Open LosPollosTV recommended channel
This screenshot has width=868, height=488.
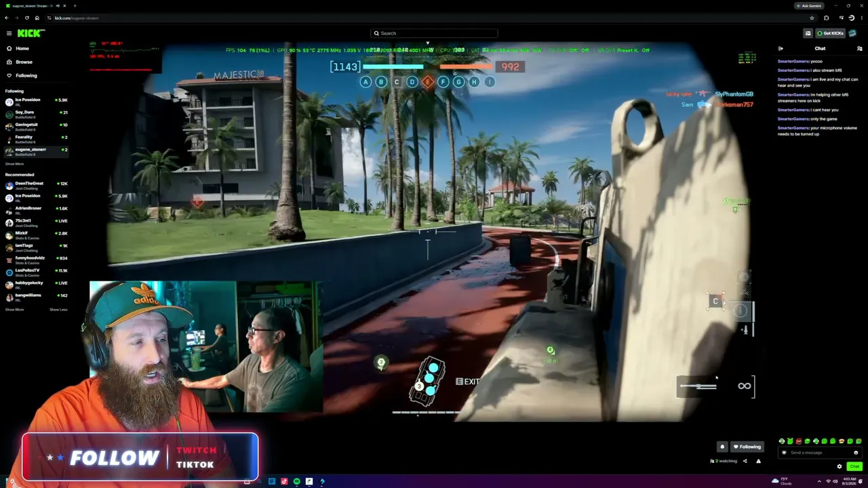click(37, 272)
